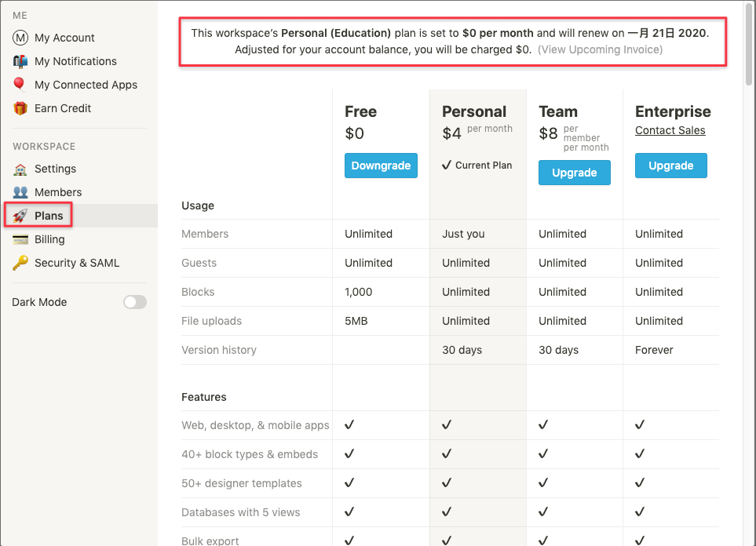Downgrade to the Free plan
This screenshot has height=546, width=756.
pyautogui.click(x=381, y=166)
